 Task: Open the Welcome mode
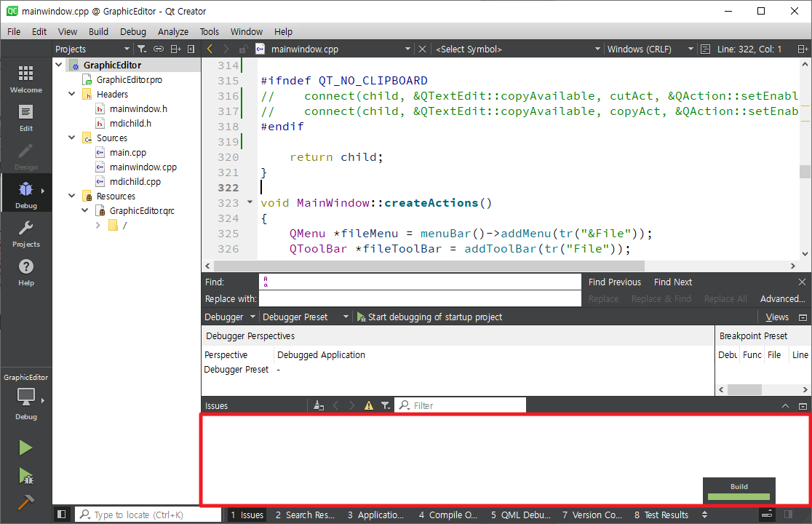tap(26, 79)
